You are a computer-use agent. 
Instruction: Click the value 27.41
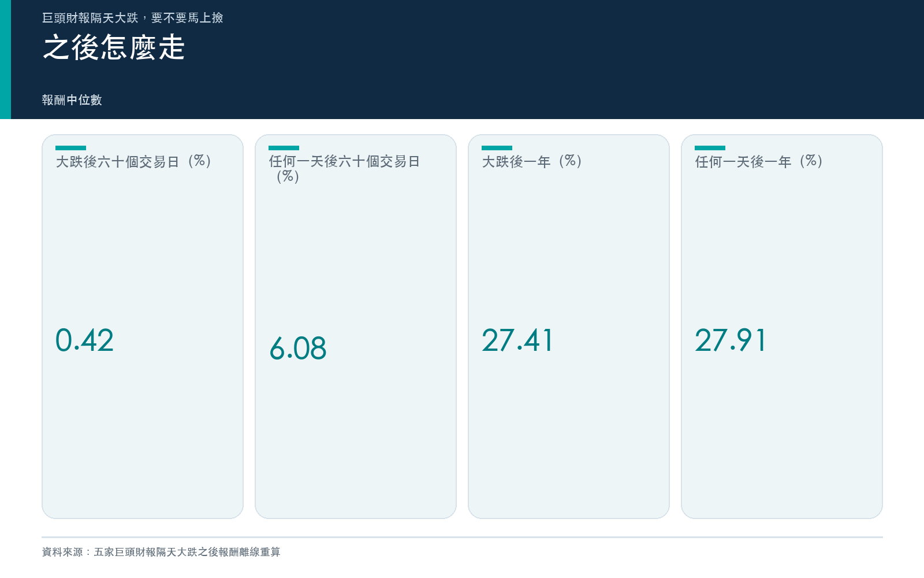point(517,340)
